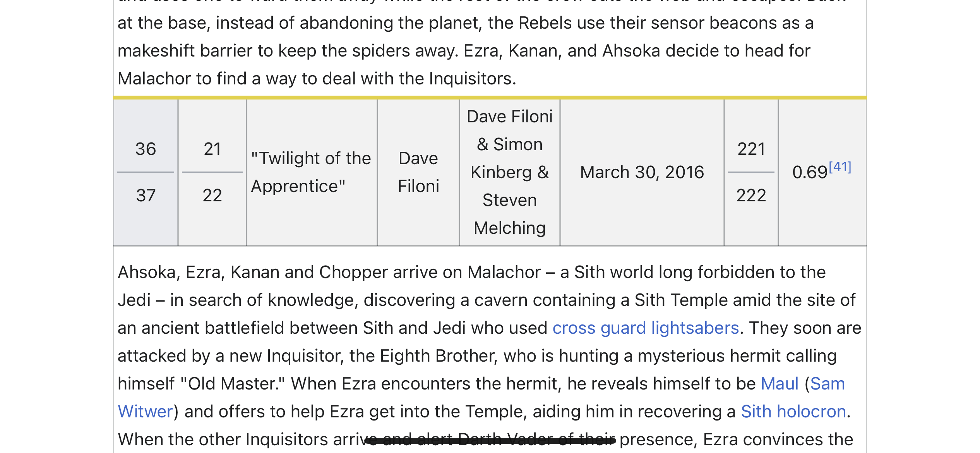Click production code 222

click(x=751, y=196)
